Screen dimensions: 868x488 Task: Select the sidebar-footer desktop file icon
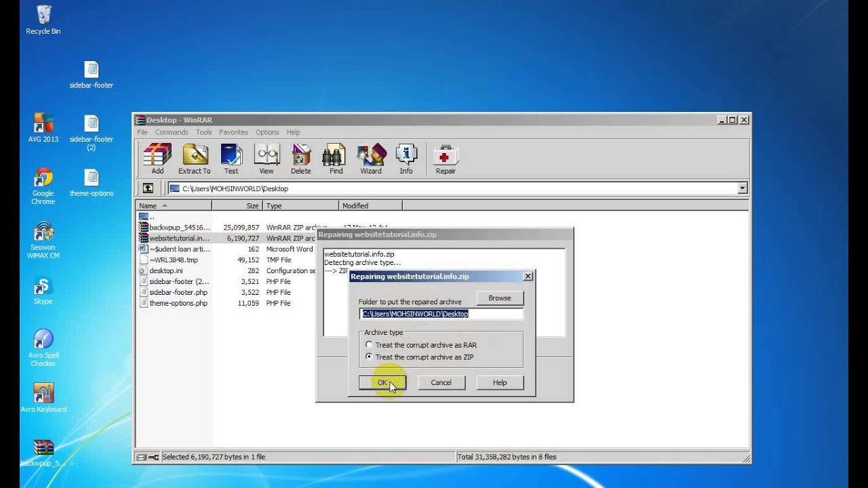tap(92, 75)
